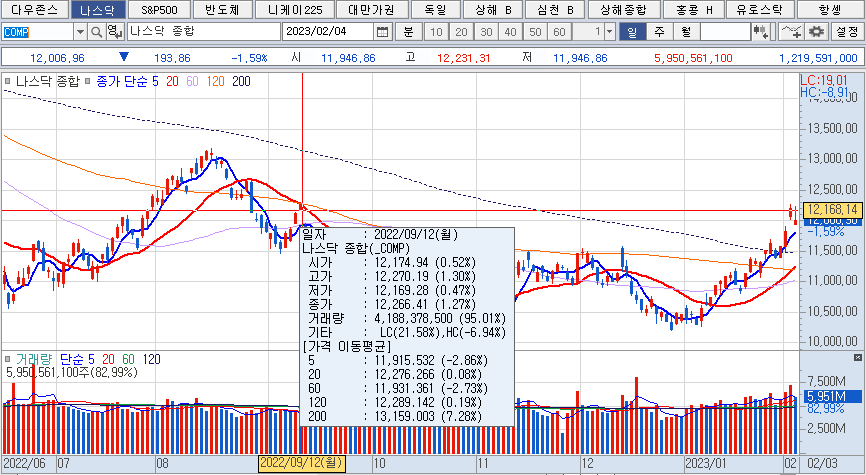The image size is (866, 475).
Task: Toggle the 주 weekly chart button
Action: point(659,32)
